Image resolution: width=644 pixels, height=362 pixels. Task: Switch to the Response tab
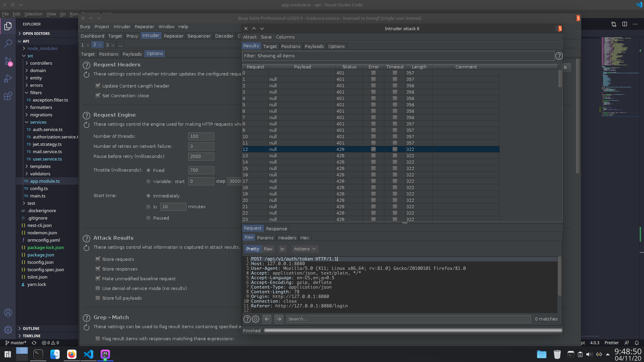tap(276, 229)
